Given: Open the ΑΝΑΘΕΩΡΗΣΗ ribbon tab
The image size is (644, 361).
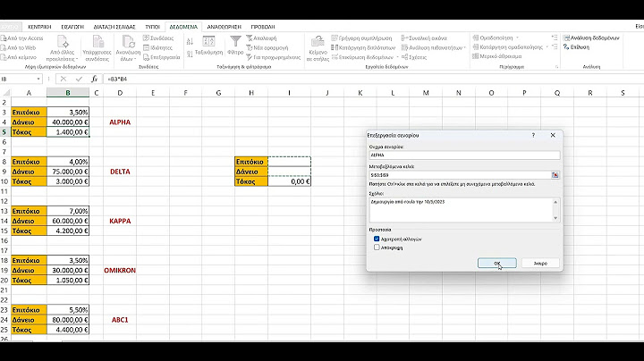Looking at the screenshot, I should point(224,27).
